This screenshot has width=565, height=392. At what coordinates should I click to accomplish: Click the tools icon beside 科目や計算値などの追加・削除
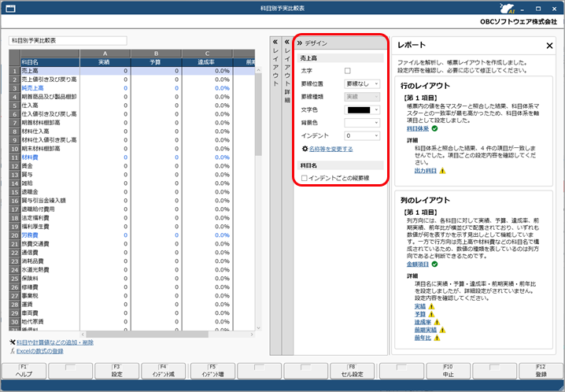13,342
